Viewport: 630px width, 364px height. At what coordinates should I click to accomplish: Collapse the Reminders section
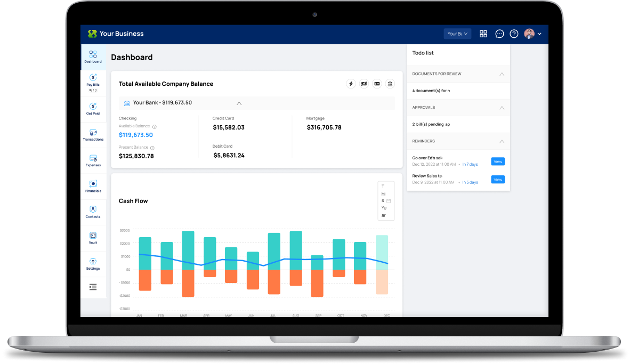502,141
